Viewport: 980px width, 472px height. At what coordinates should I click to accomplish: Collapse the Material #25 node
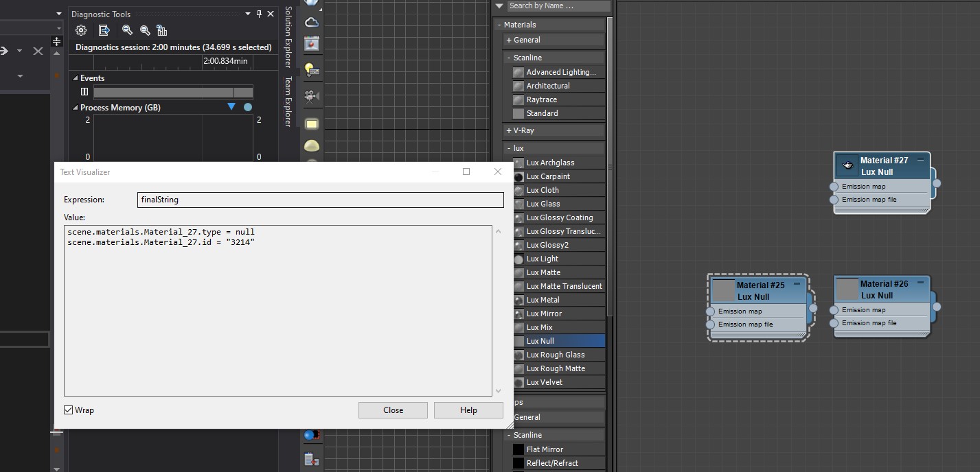pyautogui.click(x=797, y=284)
